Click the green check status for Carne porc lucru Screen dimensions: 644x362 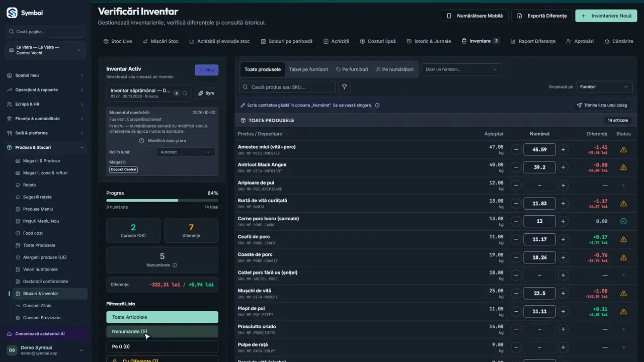tap(623, 221)
